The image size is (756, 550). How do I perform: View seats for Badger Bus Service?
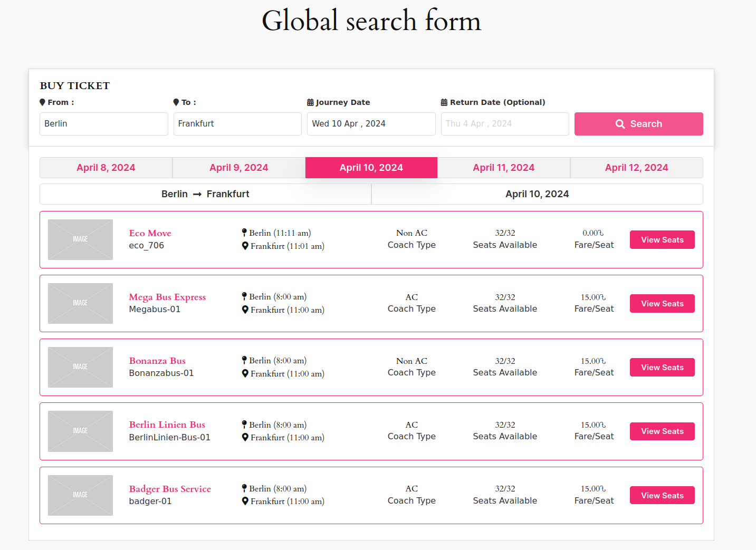pos(662,496)
